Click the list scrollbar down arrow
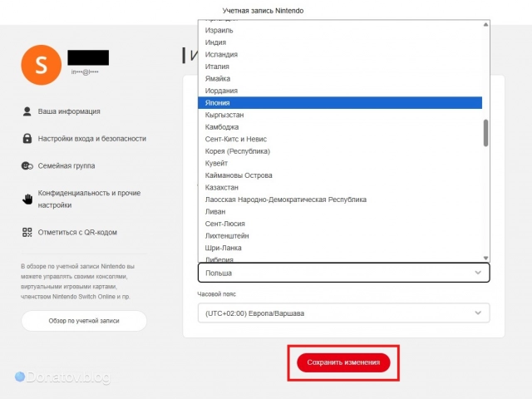Image resolution: width=532 pixels, height=399 pixels. pos(485,258)
